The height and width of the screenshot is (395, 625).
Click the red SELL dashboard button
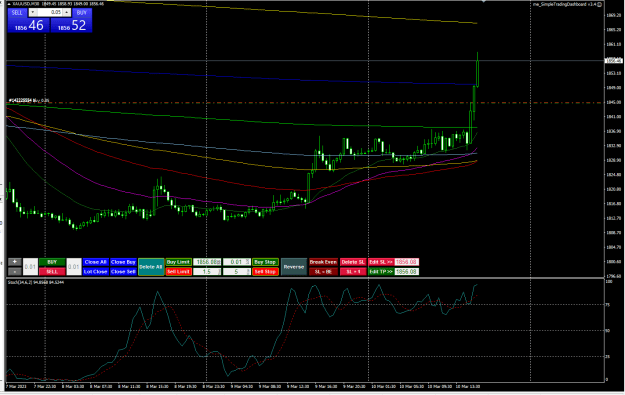(x=52, y=271)
